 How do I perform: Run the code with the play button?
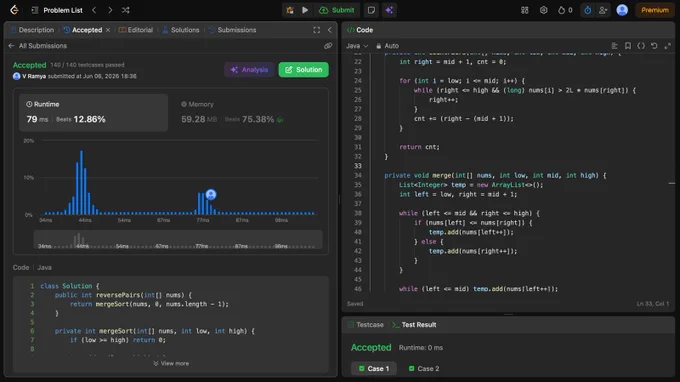[305, 10]
